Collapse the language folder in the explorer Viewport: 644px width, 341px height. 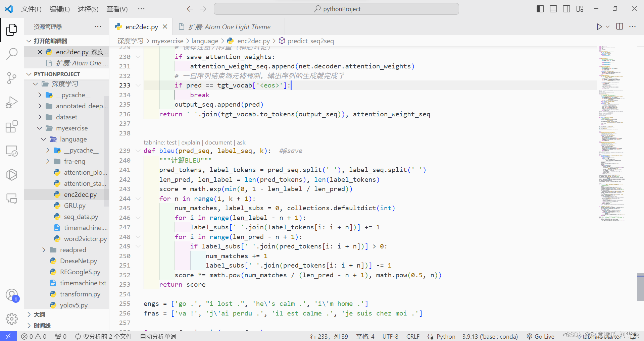43,139
